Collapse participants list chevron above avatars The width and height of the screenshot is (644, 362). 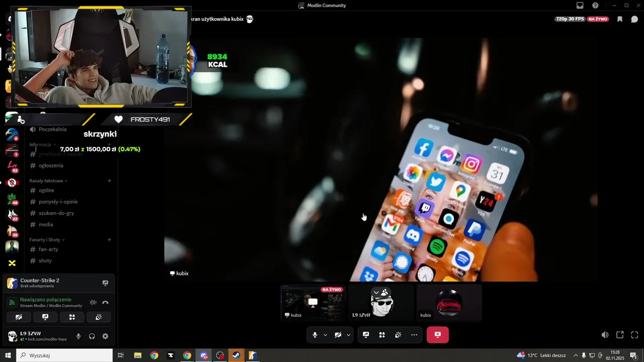click(376, 292)
